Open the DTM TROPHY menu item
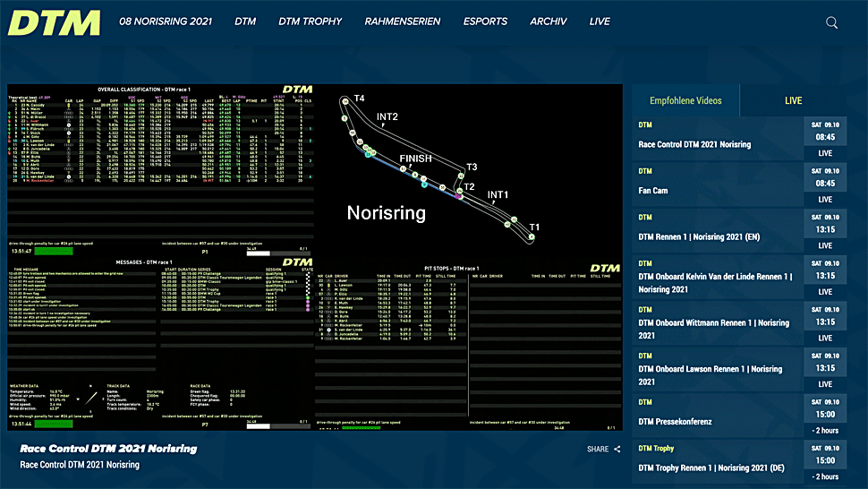 click(310, 21)
